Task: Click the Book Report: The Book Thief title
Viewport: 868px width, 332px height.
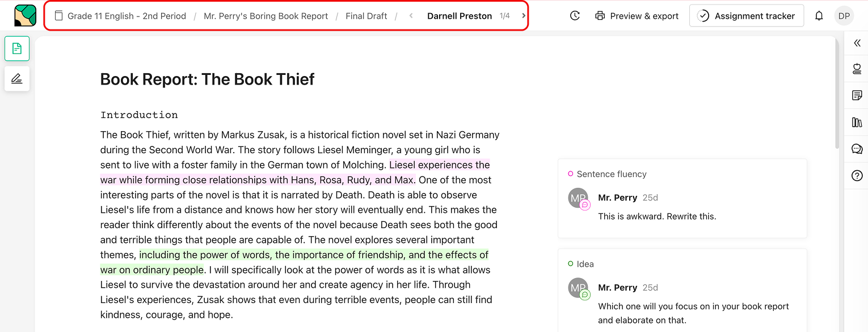Action: (x=208, y=79)
